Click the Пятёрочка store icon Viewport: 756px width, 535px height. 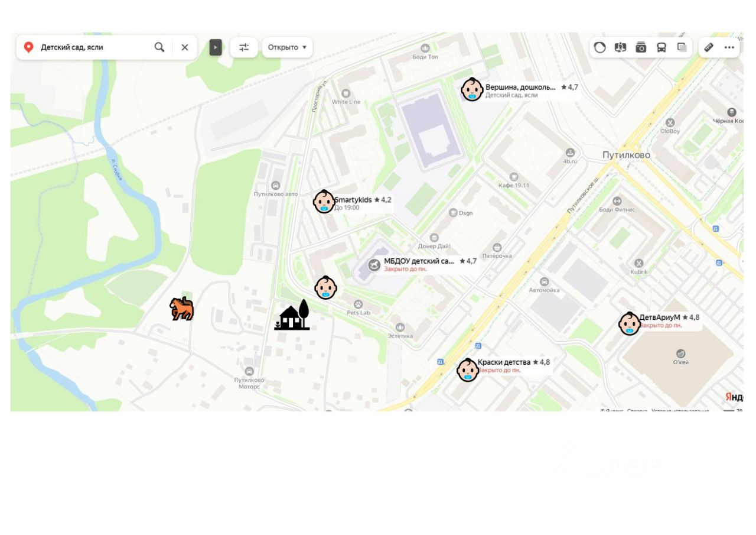pos(497,247)
